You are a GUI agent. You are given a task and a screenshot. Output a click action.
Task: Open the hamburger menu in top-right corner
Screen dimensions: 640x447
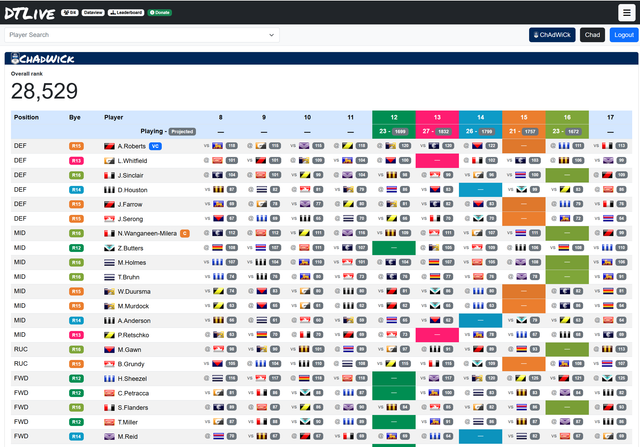[625, 12]
